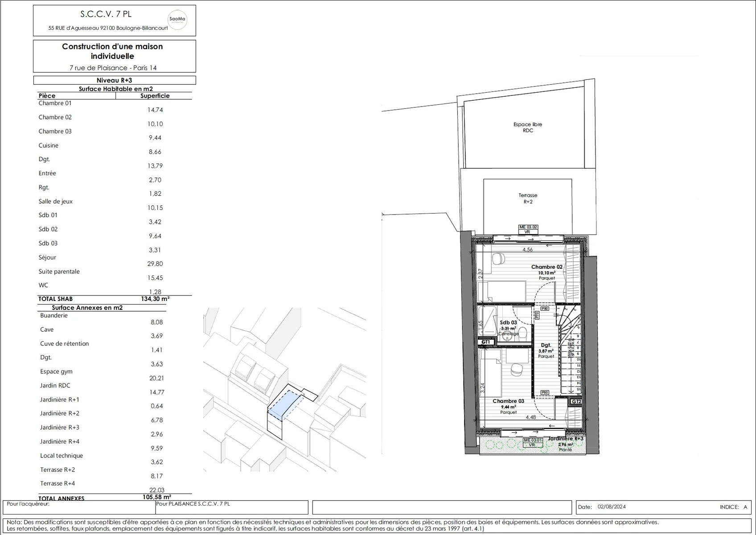Click the date 02/08/2024 field
The width and height of the screenshot is (756, 535).
tap(612, 507)
